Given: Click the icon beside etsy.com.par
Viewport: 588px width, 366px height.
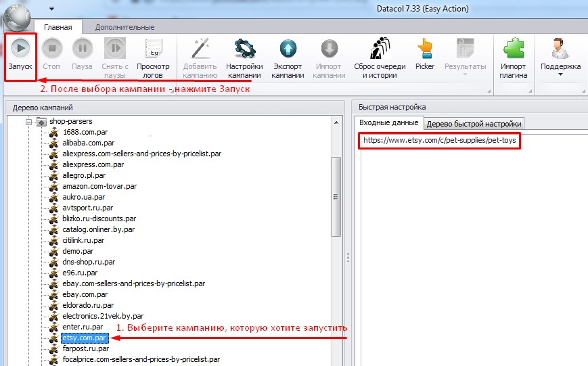Looking at the screenshot, I should 54,338.
